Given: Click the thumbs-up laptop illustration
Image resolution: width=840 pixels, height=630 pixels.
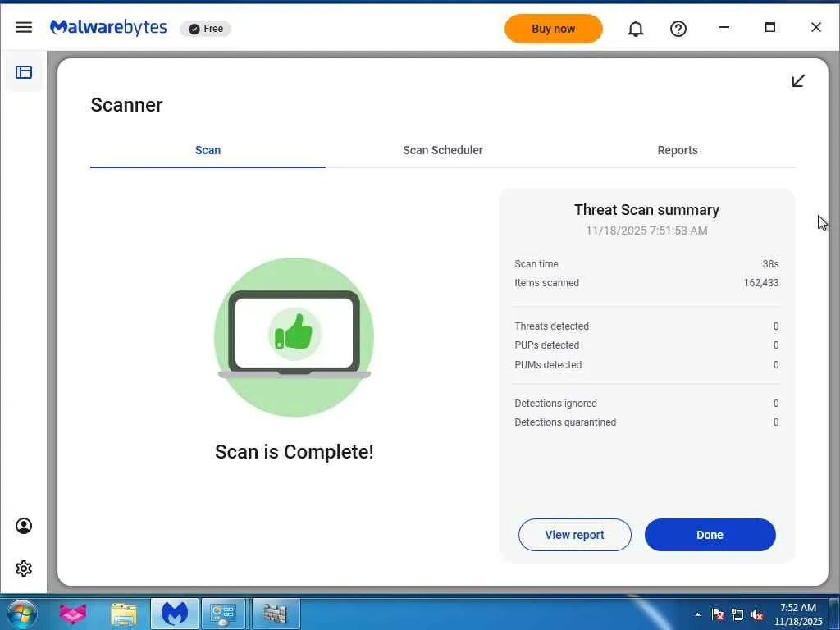Looking at the screenshot, I should click(x=294, y=337).
